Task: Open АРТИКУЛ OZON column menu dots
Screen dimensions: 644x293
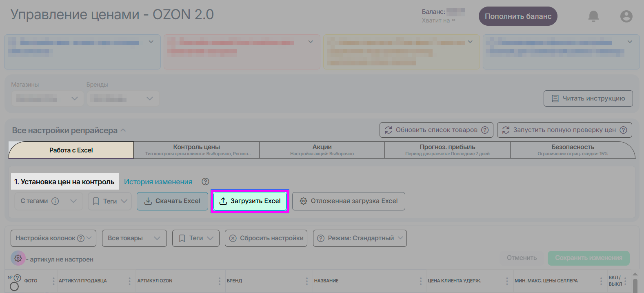Action: click(x=220, y=281)
